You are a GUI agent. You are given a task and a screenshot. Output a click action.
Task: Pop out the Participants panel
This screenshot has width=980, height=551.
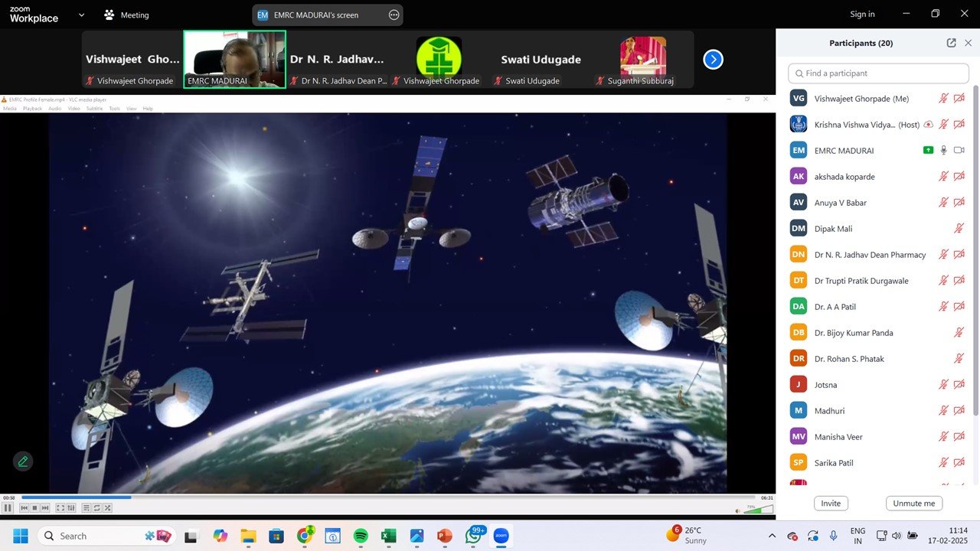951,44
